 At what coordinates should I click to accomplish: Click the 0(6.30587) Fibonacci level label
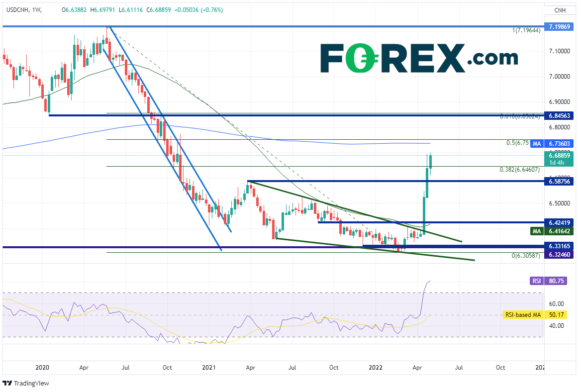[526, 256]
